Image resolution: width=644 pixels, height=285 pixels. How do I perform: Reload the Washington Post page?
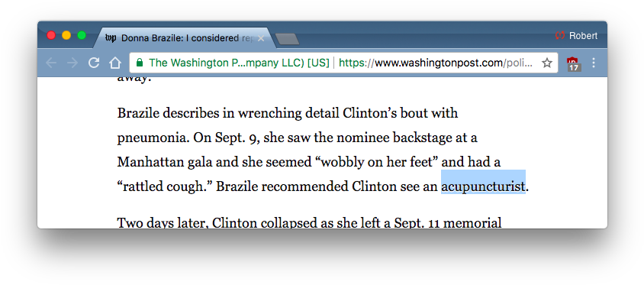coord(94,63)
